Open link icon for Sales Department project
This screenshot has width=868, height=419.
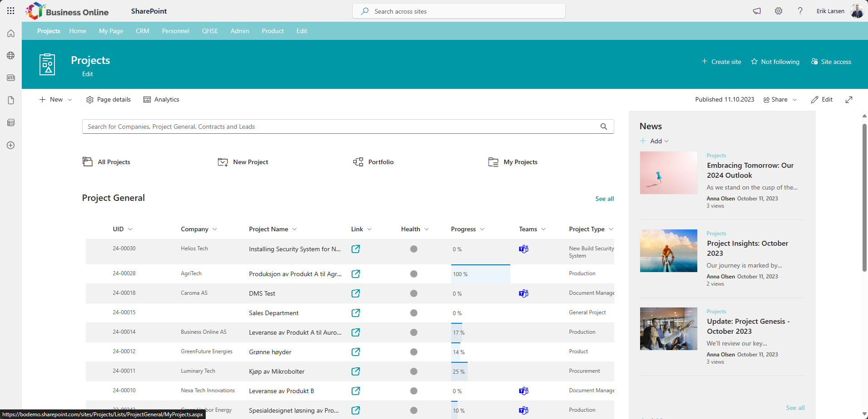coord(356,313)
